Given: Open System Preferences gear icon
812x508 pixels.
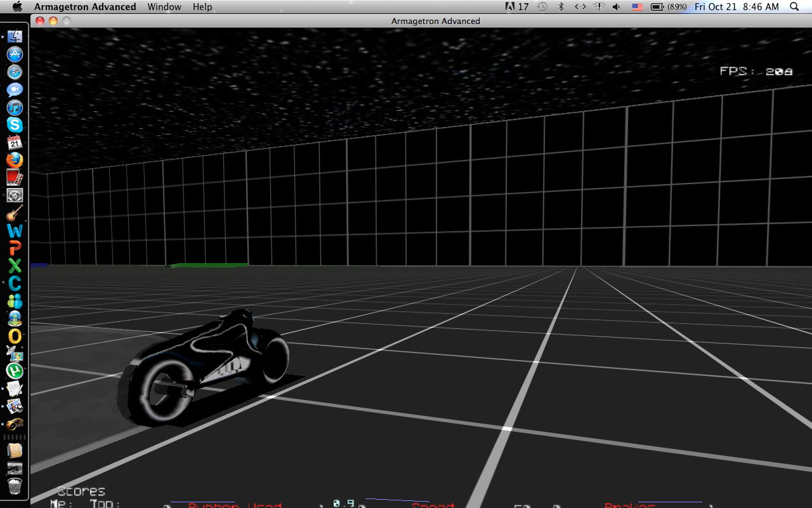Looking at the screenshot, I should click(15, 195).
